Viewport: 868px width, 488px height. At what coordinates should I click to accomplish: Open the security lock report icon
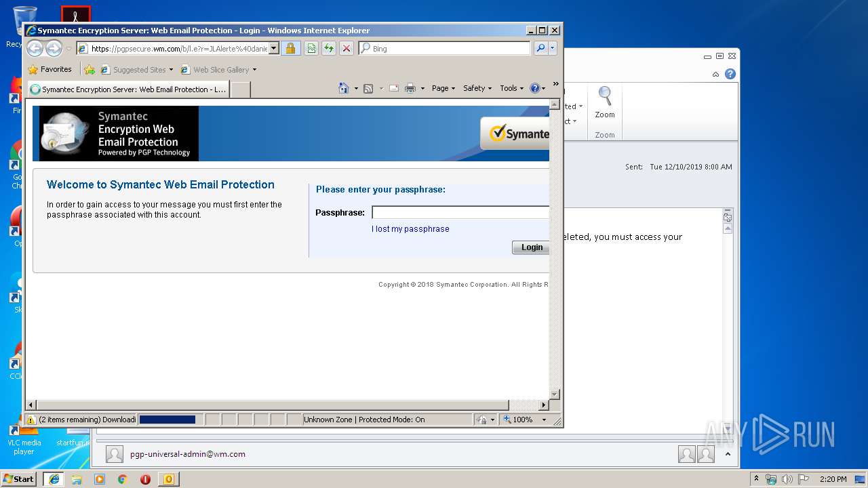[x=290, y=48]
